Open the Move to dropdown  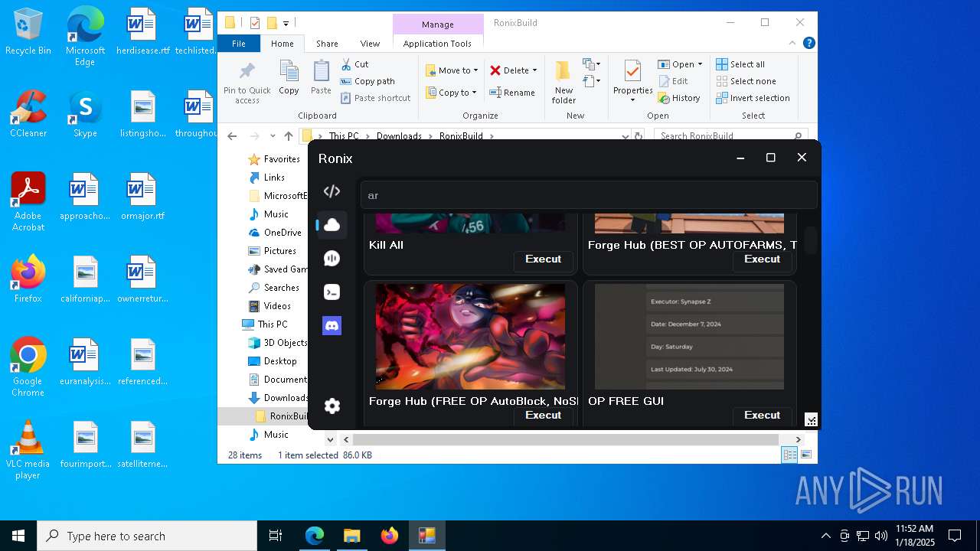point(452,70)
